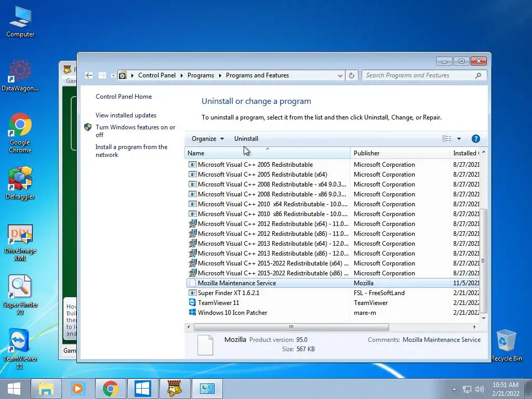Sort by the Publisher column header

point(400,153)
